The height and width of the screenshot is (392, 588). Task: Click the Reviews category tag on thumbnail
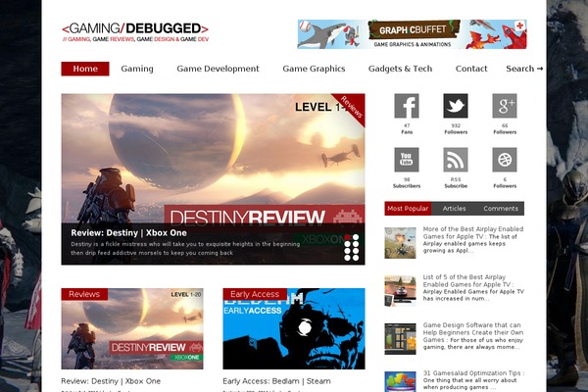(84, 294)
